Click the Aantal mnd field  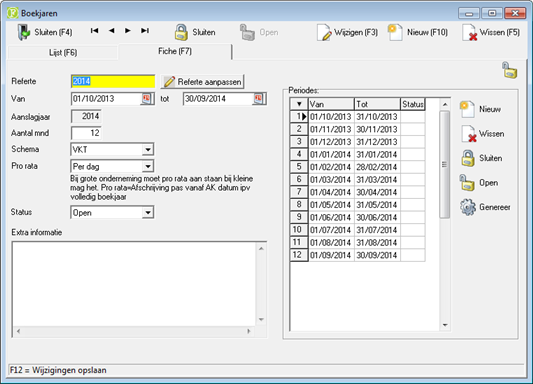point(86,133)
